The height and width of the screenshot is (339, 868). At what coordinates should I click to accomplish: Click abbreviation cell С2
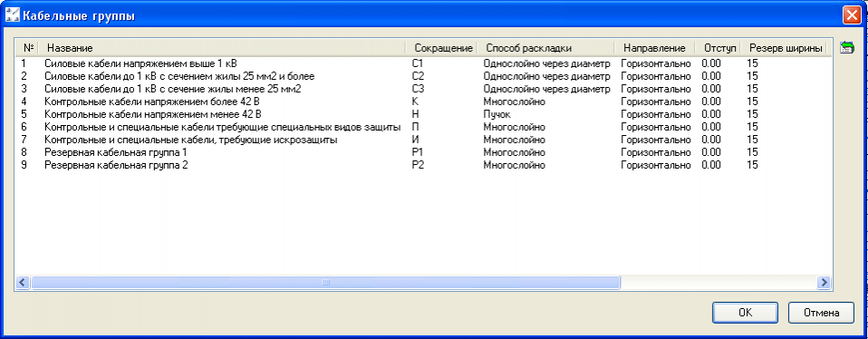pyautogui.click(x=418, y=76)
